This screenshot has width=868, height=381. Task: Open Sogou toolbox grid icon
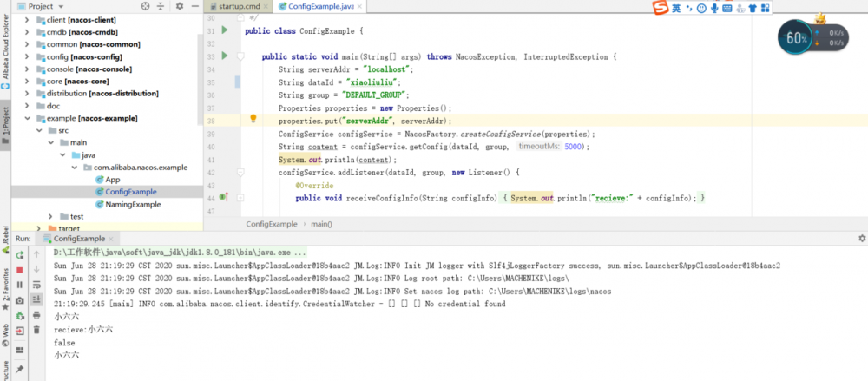point(765,9)
